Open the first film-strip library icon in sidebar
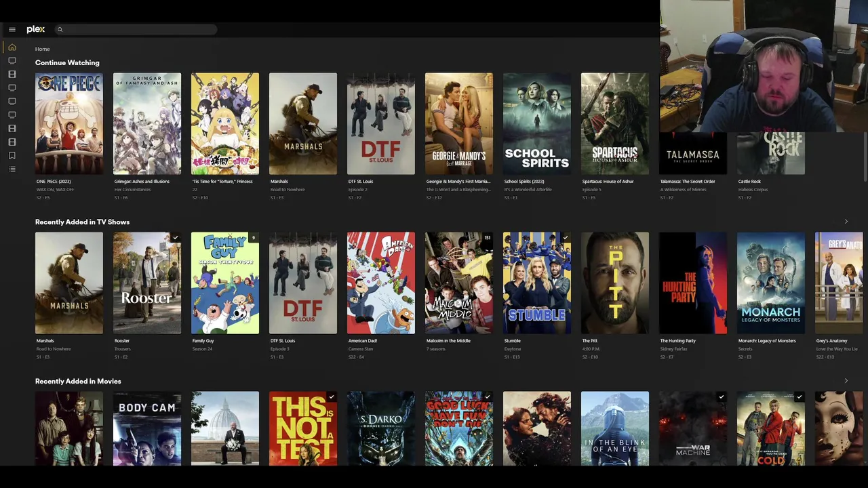 click(12, 75)
